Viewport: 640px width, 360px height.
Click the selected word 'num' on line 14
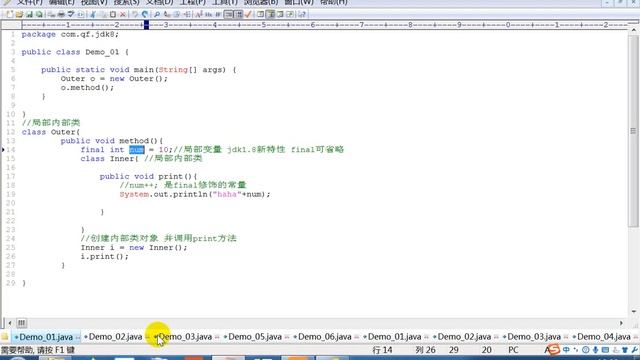point(137,150)
